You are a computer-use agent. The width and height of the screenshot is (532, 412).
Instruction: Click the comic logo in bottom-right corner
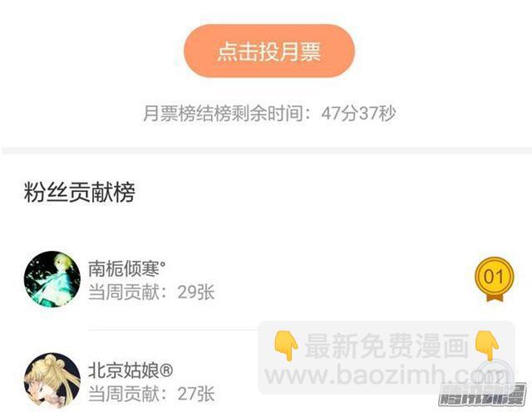coord(482,395)
